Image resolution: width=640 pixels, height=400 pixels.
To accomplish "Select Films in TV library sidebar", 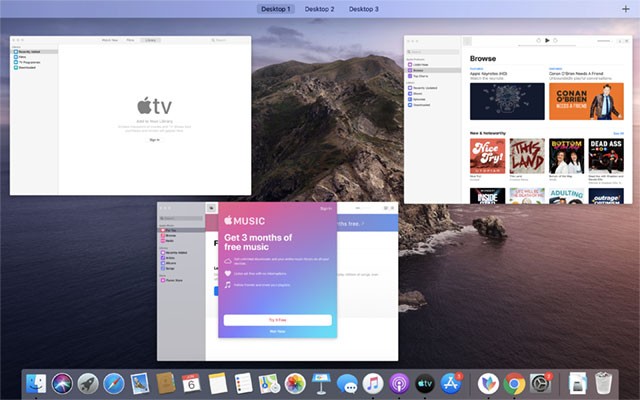I will [35, 57].
